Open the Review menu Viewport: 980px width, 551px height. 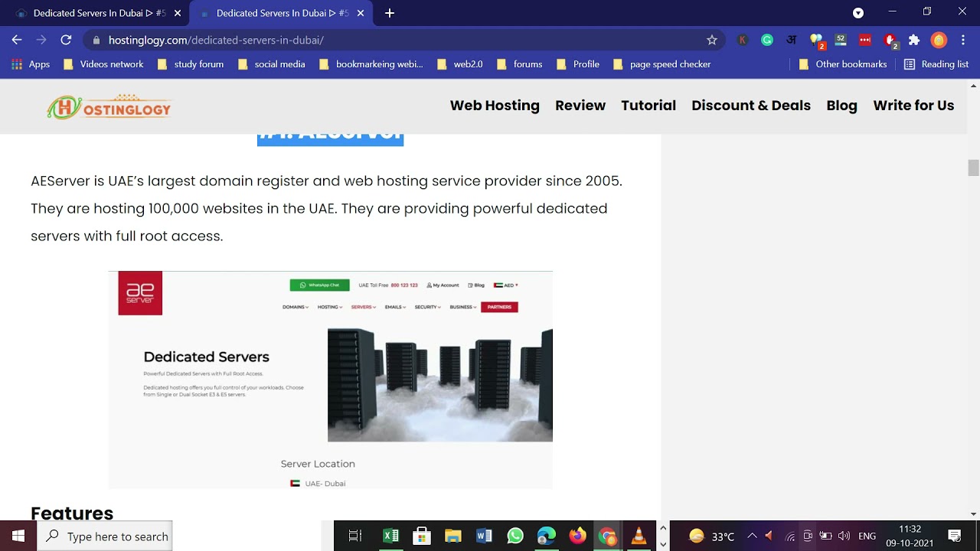pos(580,106)
